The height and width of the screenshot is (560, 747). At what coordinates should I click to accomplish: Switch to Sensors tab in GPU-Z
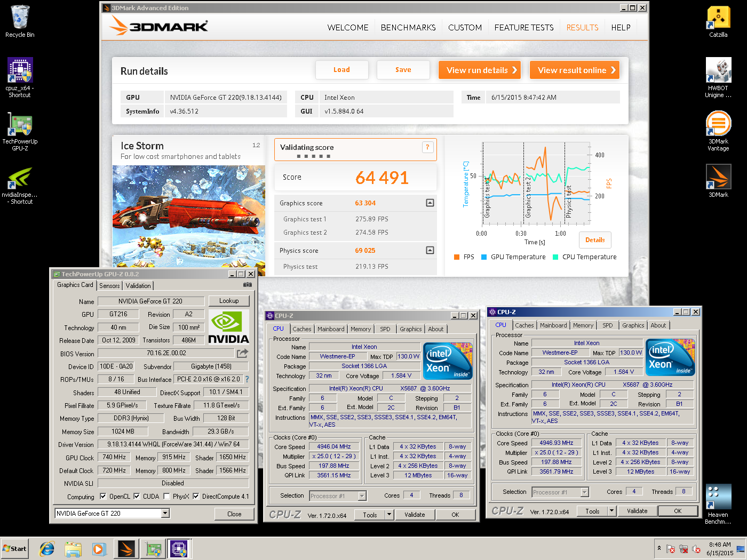pos(109,286)
